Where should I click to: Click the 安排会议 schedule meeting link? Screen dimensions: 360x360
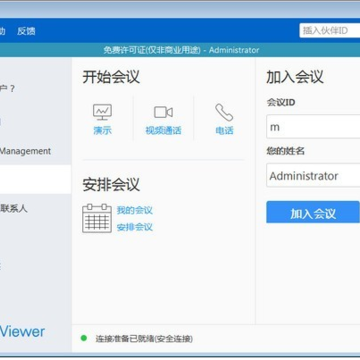coord(135,227)
